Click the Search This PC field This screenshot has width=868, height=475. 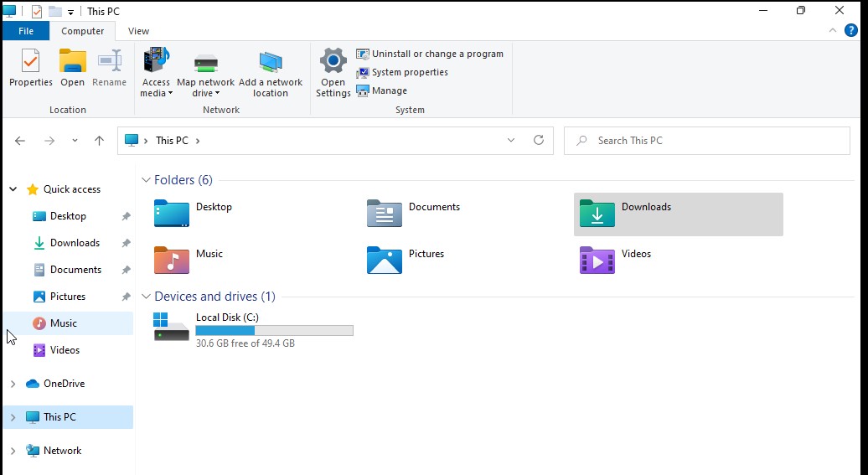coord(707,141)
